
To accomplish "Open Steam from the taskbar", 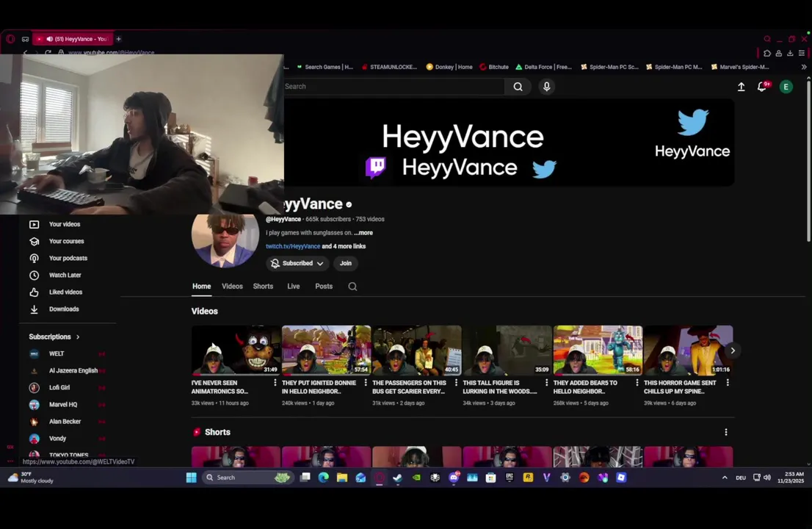I will coord(398,478).
